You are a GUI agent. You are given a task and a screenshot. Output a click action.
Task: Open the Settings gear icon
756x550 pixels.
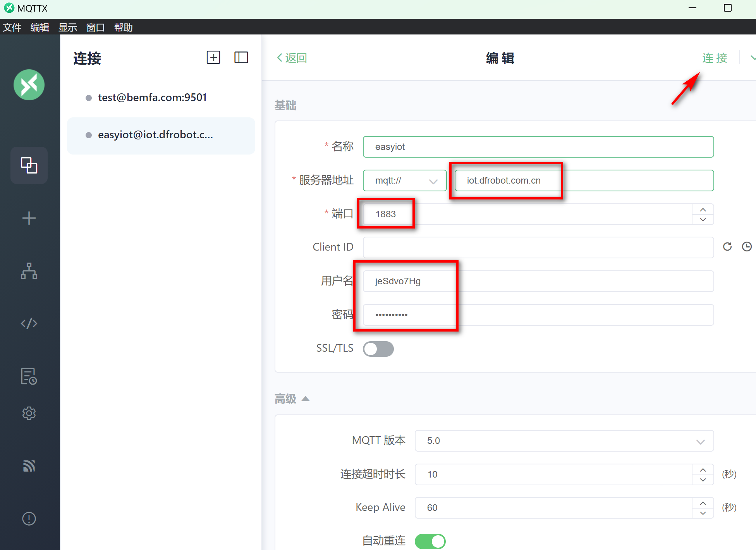[x=29, y=413]
